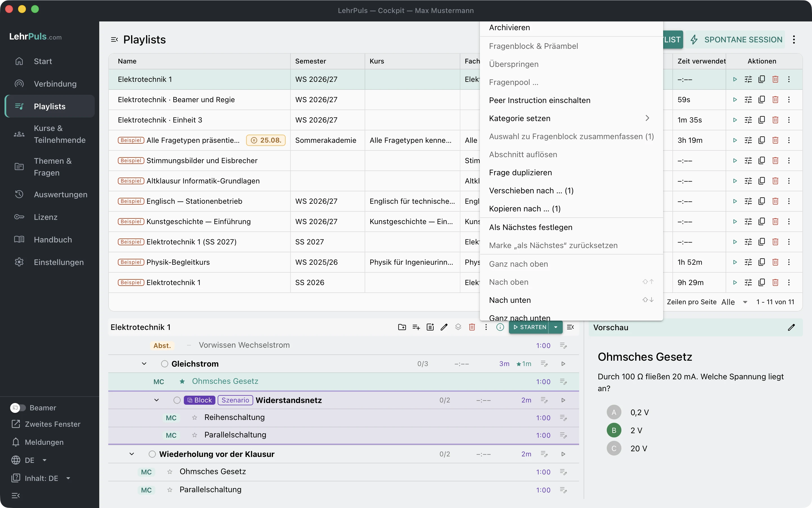This screenshot has width=812, height=508.
Task: Select the Widerstandsnetz block circle
Action: tap(177, 400)
